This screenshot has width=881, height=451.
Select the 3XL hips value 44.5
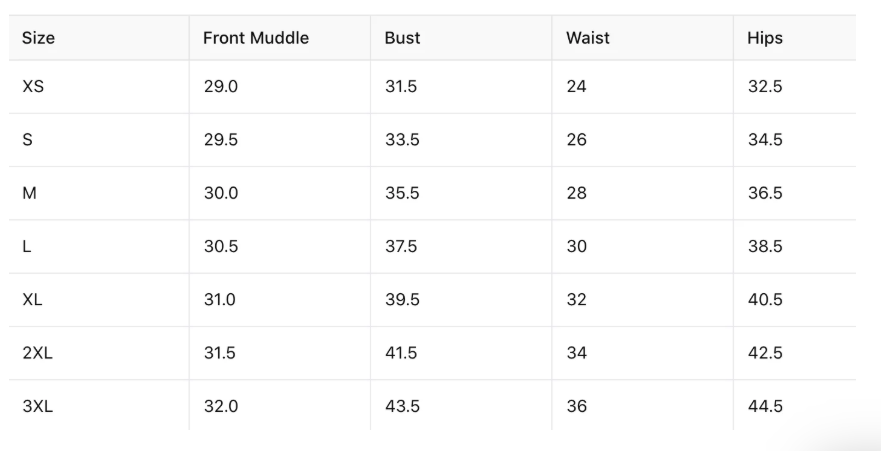pos(765,406)
